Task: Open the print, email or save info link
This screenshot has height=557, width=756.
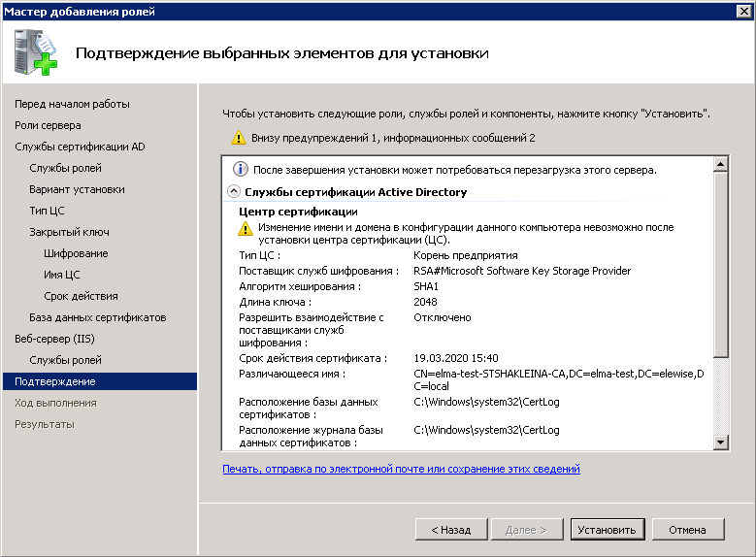Action: pos(401,469)
